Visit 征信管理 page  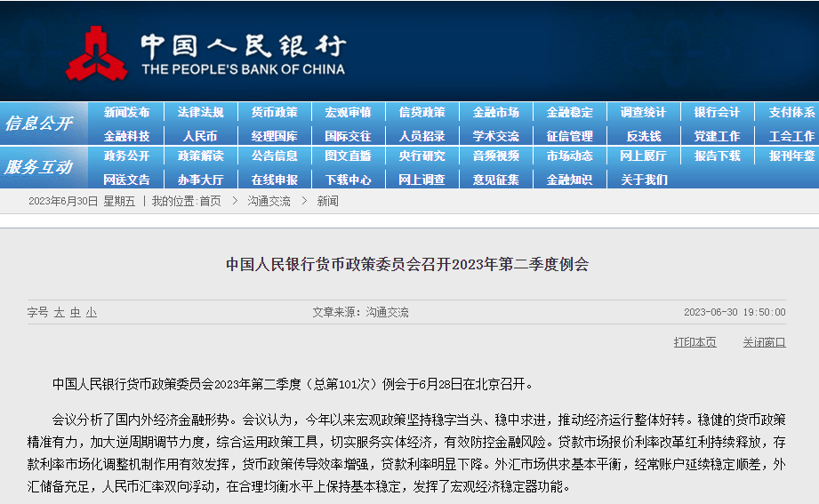pos(570,136)
